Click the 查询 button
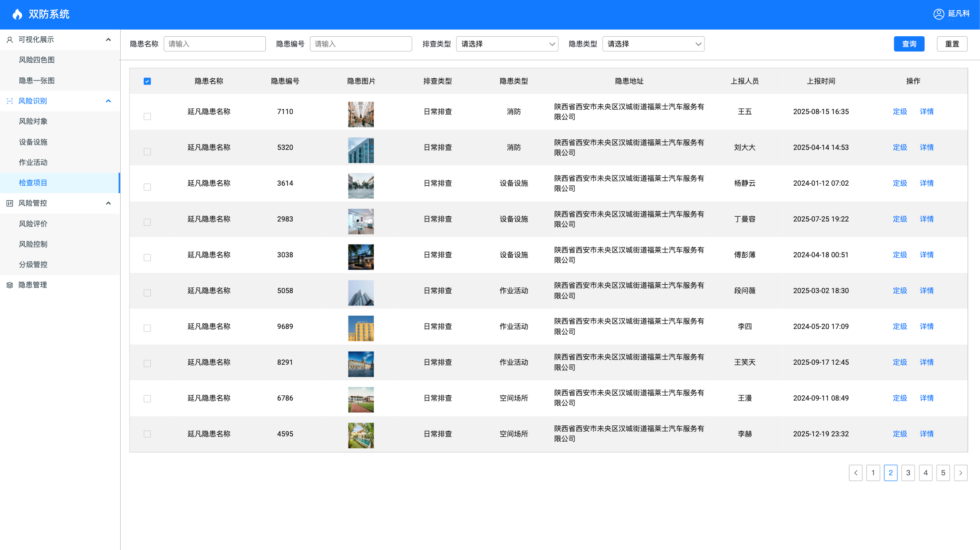The height and width of the screenshot is (550, 980). pyautogui.click(x=909, y=44)
